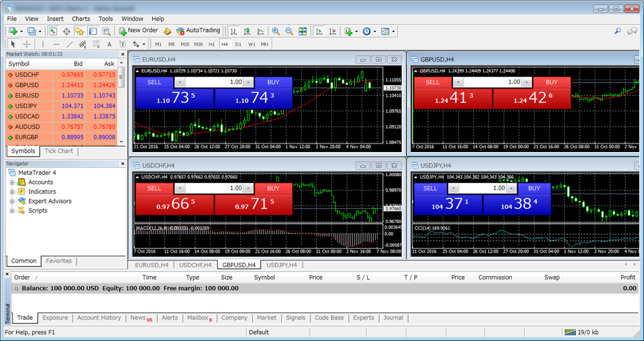644x341 pixels.
Task: Open the Arrows tool dropdown arrow
Action: (144, 44)
